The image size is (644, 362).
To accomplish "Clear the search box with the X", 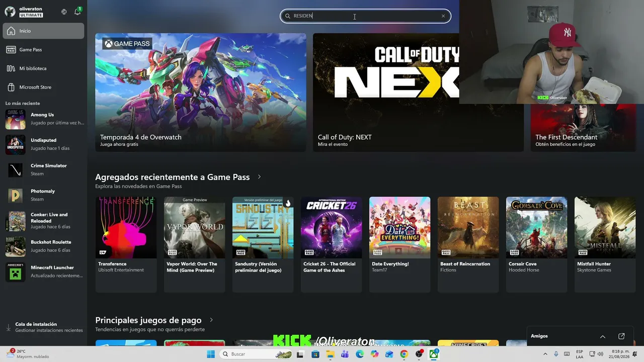I will (443, 16).
